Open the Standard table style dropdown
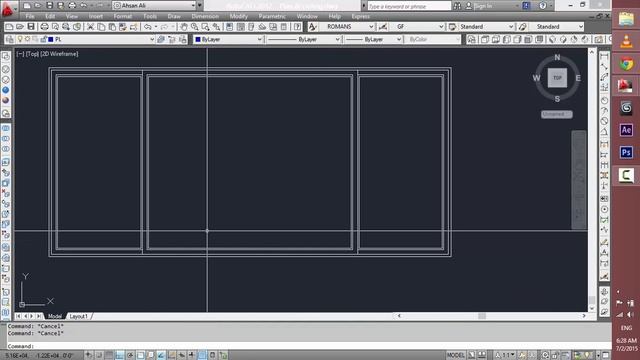 (x=511, y=27)
